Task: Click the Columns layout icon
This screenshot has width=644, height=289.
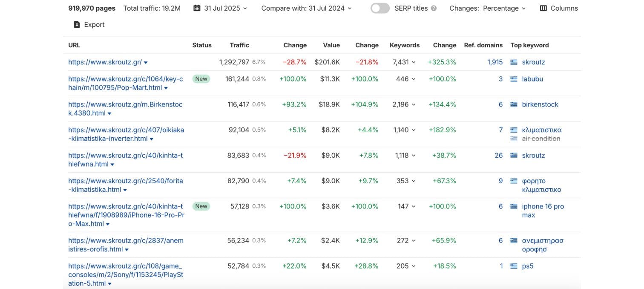Action: 543,8
